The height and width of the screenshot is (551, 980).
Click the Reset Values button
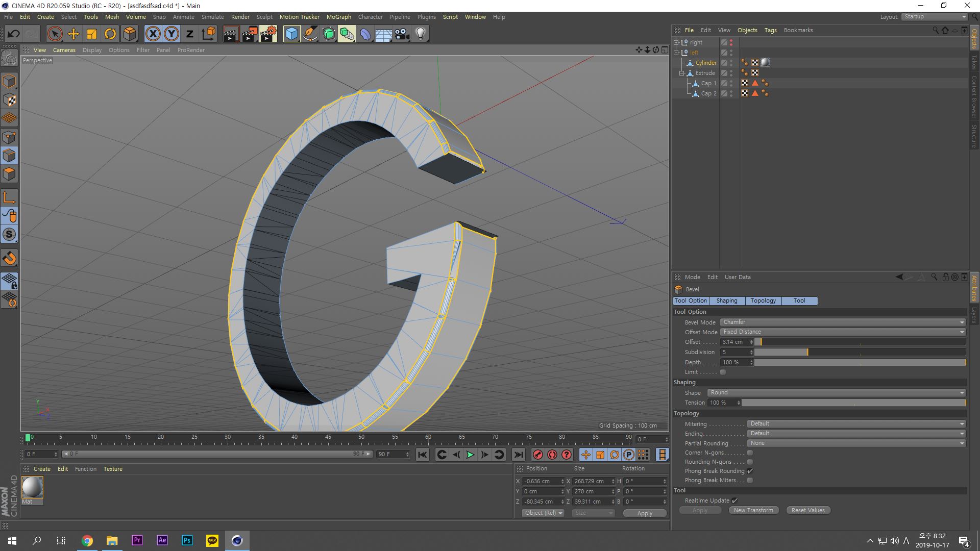pos(807,510)
